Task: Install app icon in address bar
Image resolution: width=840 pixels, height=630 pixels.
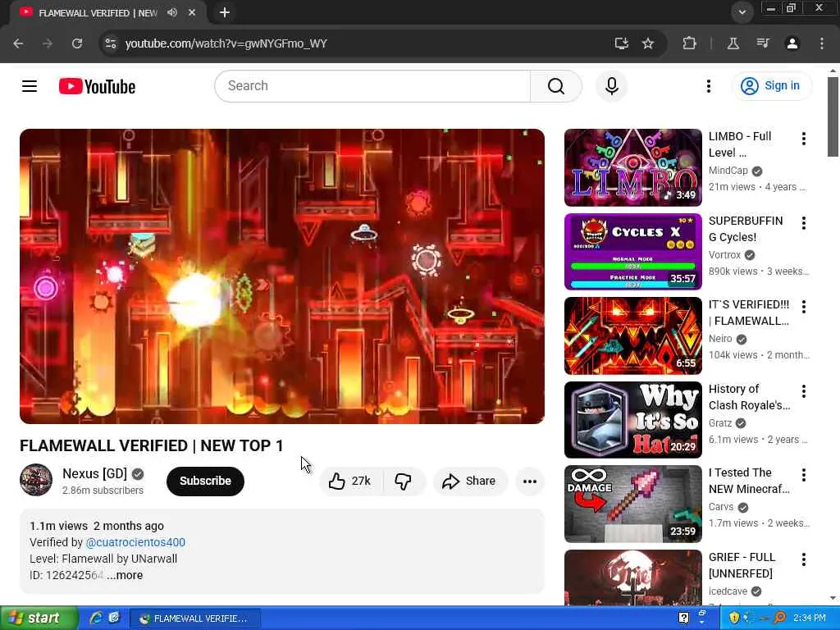Action: pyautogui.click(x=622, y=43)
